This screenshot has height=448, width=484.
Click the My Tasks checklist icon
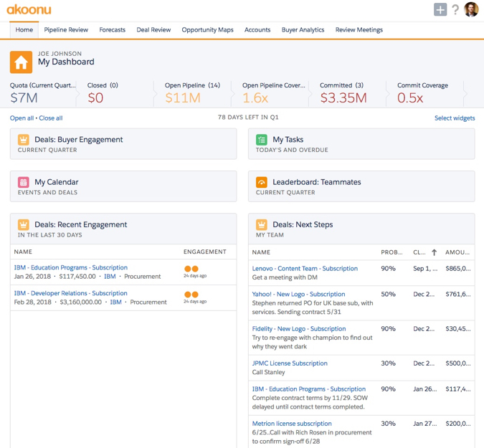pyautogui.click(x=262, y=140)
